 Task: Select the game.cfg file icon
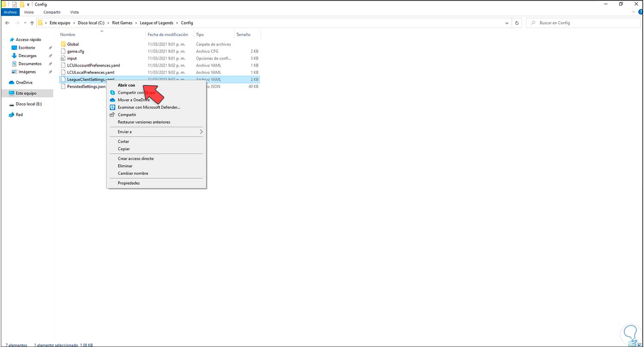[x=63, y=51]
